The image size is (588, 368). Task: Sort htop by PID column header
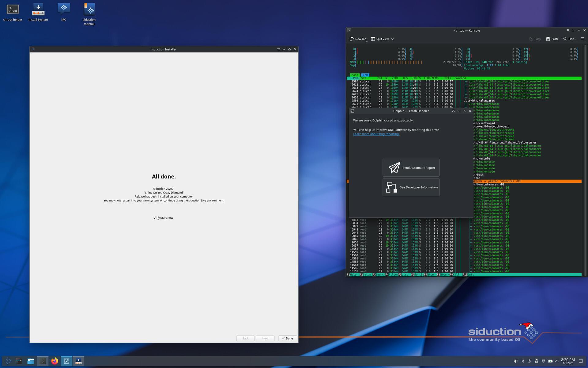pos(355,78)
